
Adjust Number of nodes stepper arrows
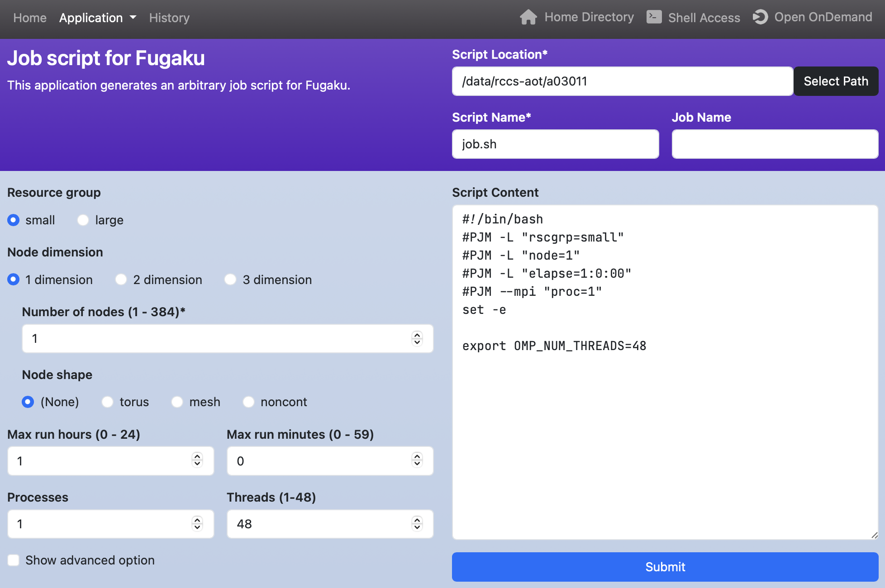pos(417,338)
